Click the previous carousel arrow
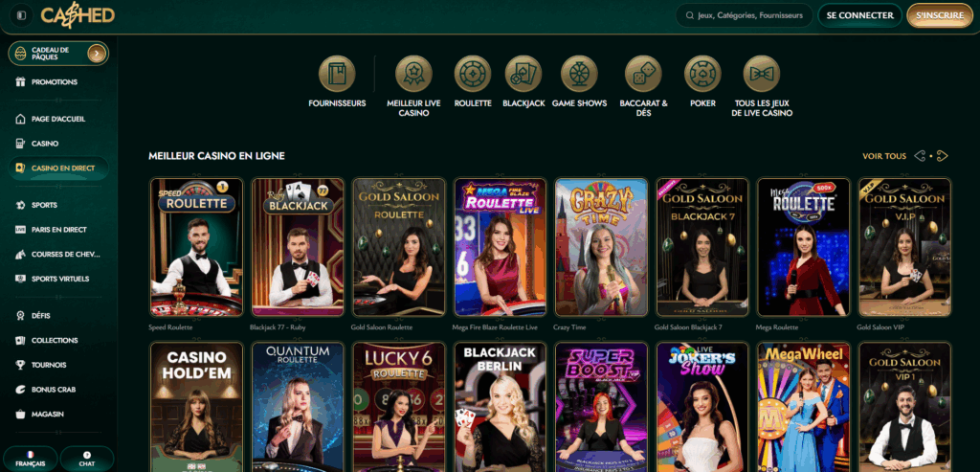Viewport: 980px width, 472px height. [x=920, y=156]
